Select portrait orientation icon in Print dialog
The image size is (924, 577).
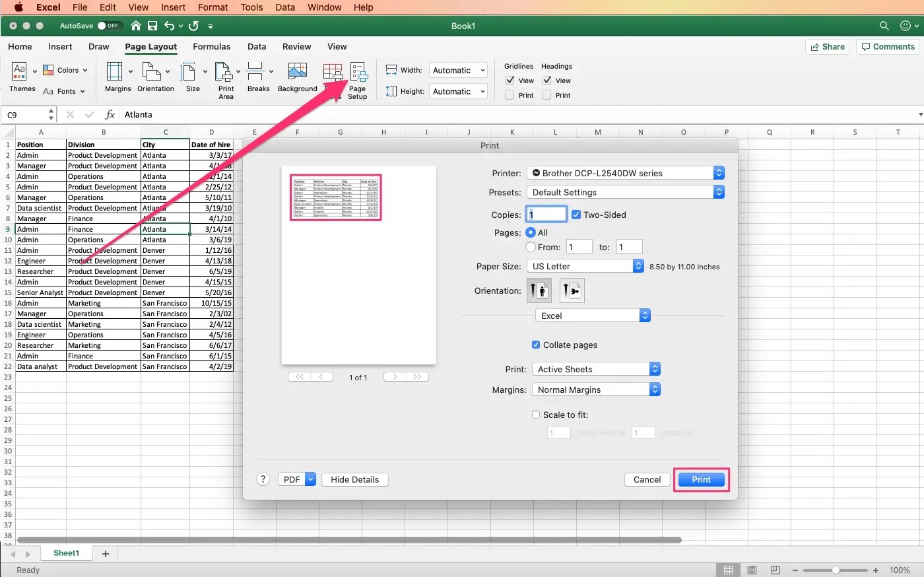[x=539, y=290]
